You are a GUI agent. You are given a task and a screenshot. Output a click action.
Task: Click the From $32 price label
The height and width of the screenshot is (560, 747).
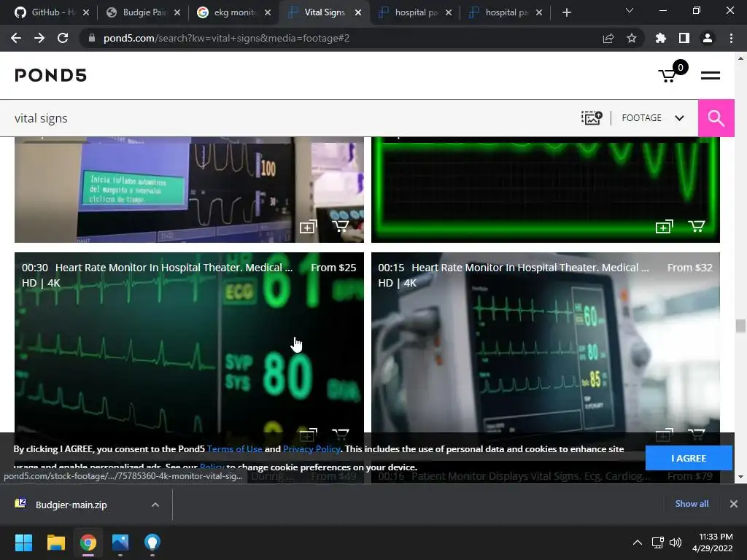tap(690, 268)
